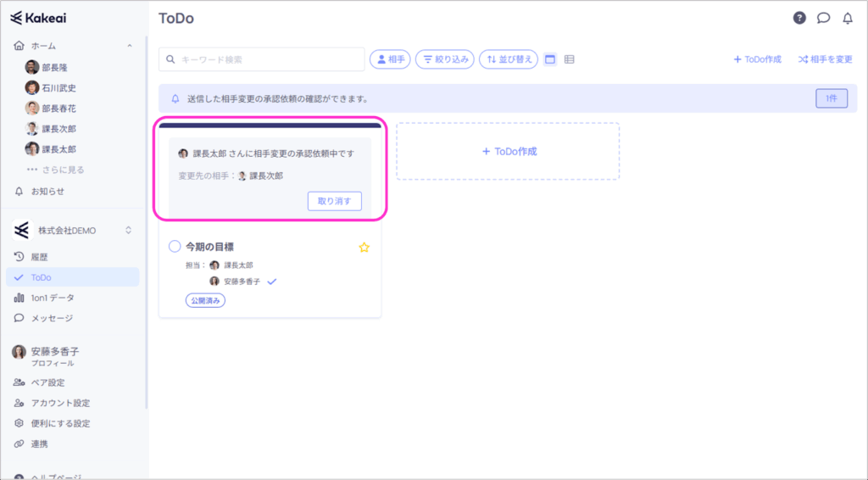Click the 1件 count button in banner

tap(831, 98)
